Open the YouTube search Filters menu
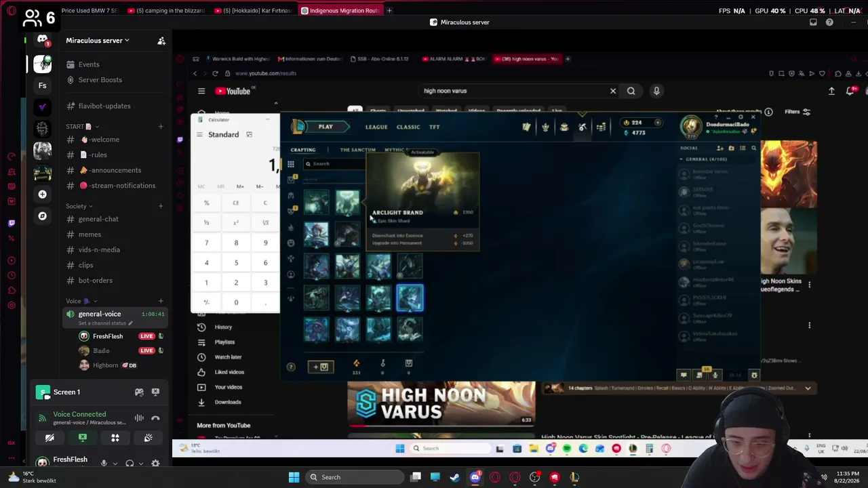This screenshot has width=868, height=488. (797, 112)
